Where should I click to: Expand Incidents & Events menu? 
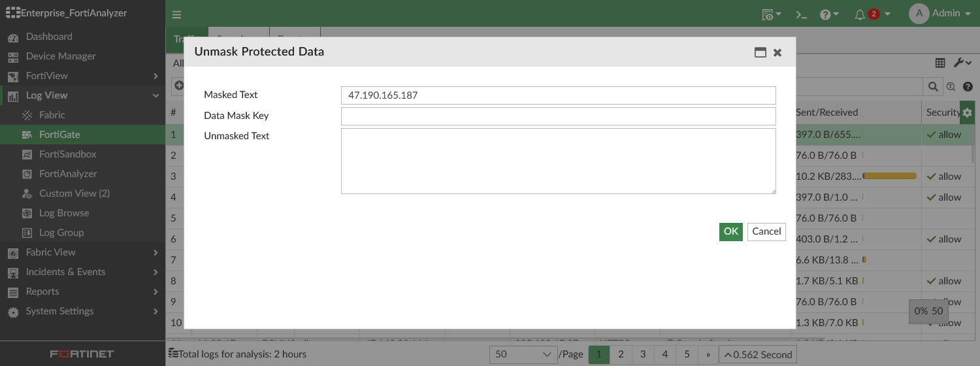pyautogui.click(x=82, y=272)
